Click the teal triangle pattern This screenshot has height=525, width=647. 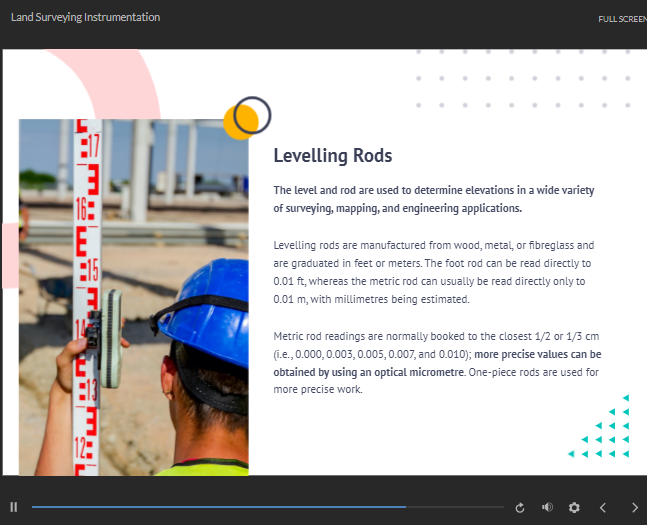click(605, 430)
